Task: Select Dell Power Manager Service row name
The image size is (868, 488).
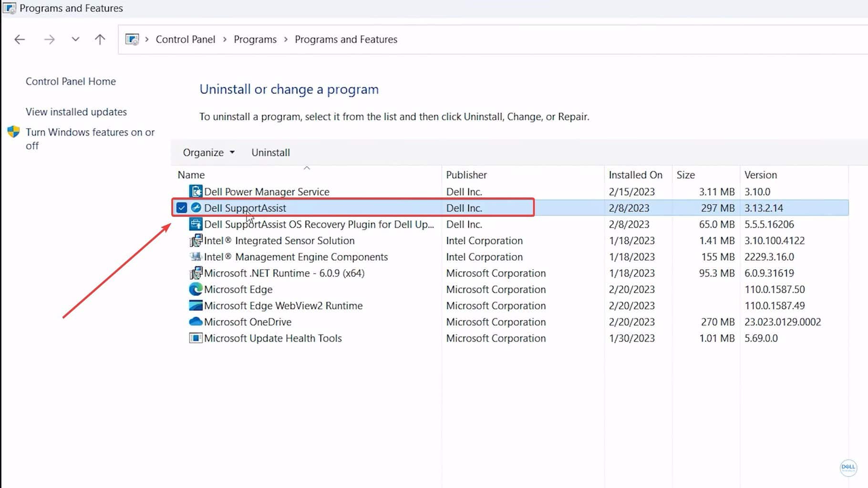Action: pyautogui.click(x=267, y=192)
